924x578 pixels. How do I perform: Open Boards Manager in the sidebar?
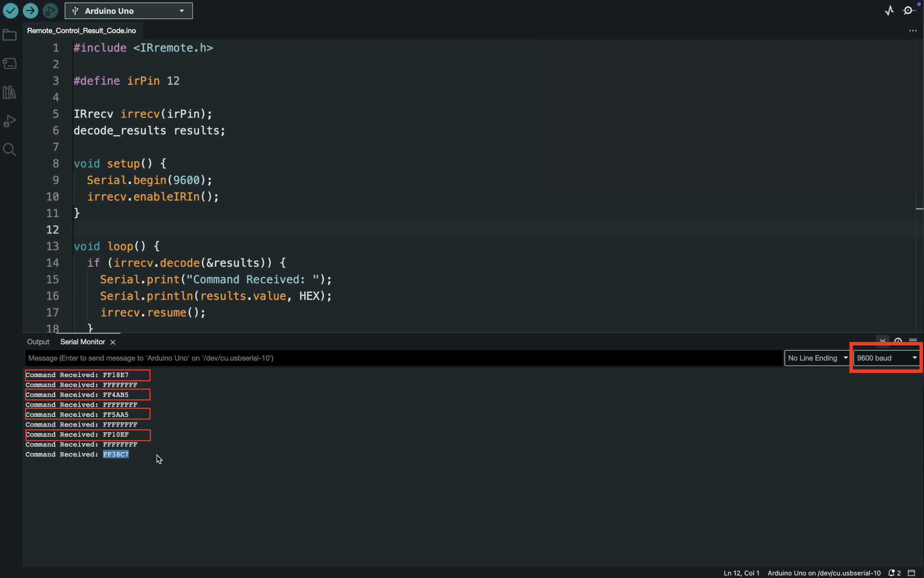[10, 63]
